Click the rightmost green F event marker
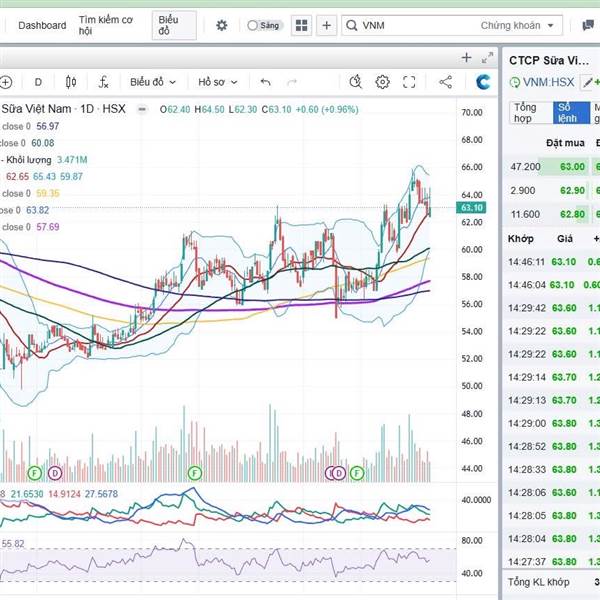Screen dimensions: 600x600 pyautogui.click(x=357, y=473)
